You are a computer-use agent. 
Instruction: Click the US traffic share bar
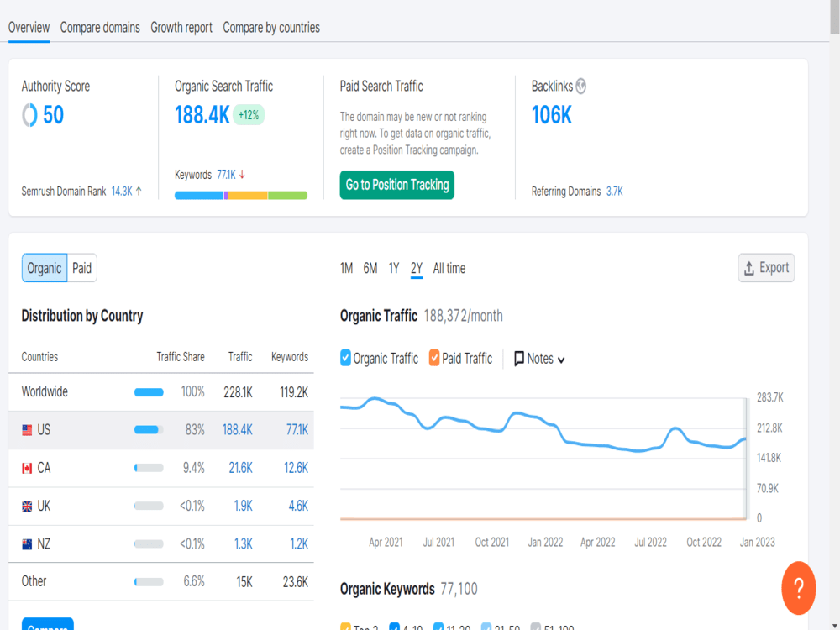(149, 429)
